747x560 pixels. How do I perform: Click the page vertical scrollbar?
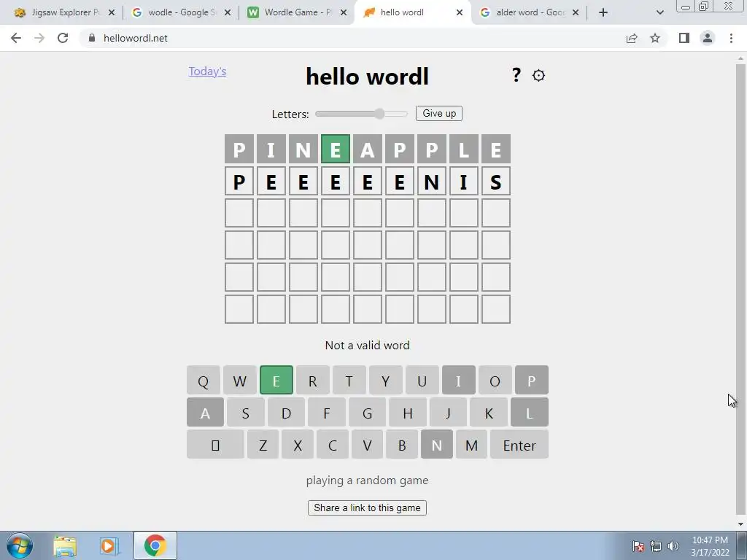pos(740,290)
